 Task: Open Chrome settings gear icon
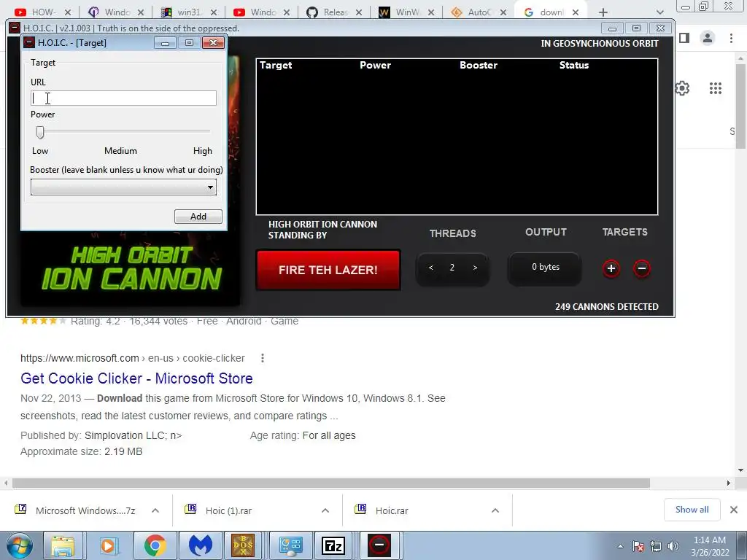point(682,88)
